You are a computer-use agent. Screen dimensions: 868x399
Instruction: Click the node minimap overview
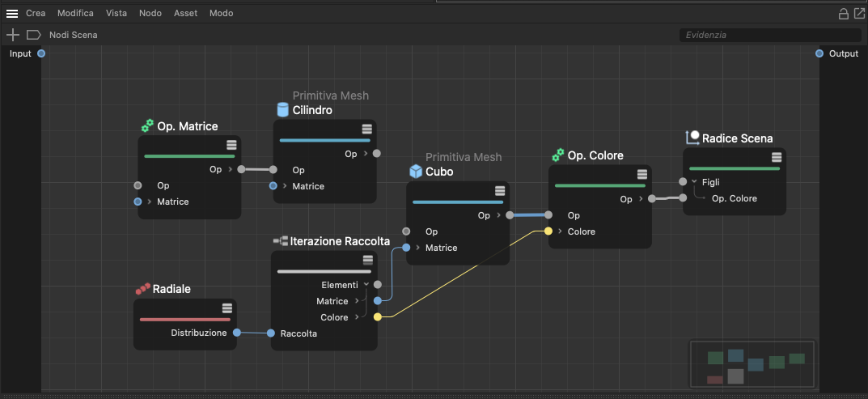coord(752,364)
